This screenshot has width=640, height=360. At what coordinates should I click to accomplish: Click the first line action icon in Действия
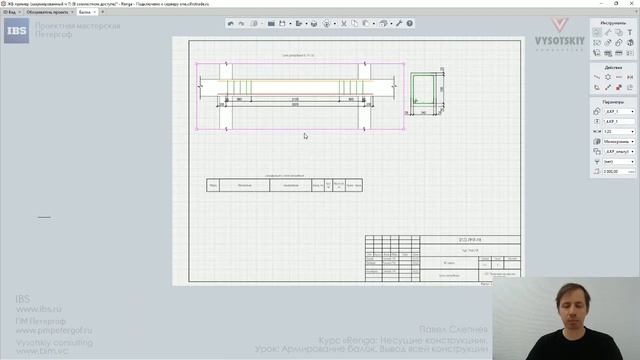point(597,77)
